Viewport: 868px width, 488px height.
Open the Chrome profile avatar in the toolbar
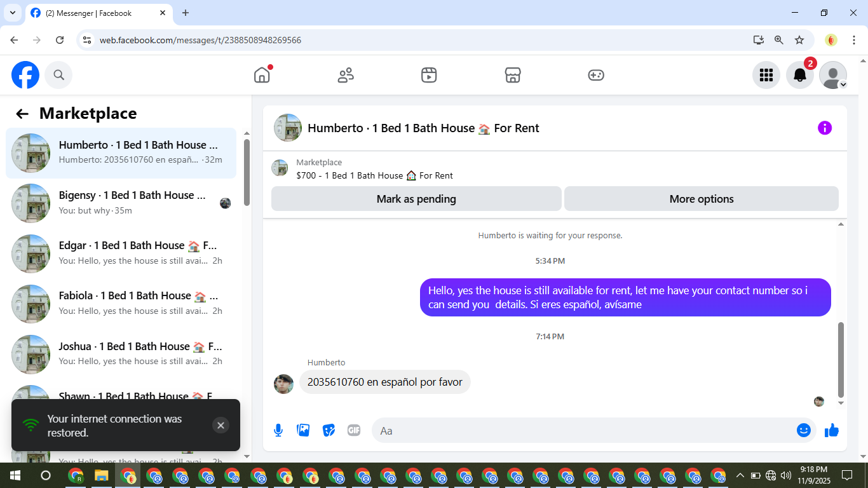coord(831,40)
